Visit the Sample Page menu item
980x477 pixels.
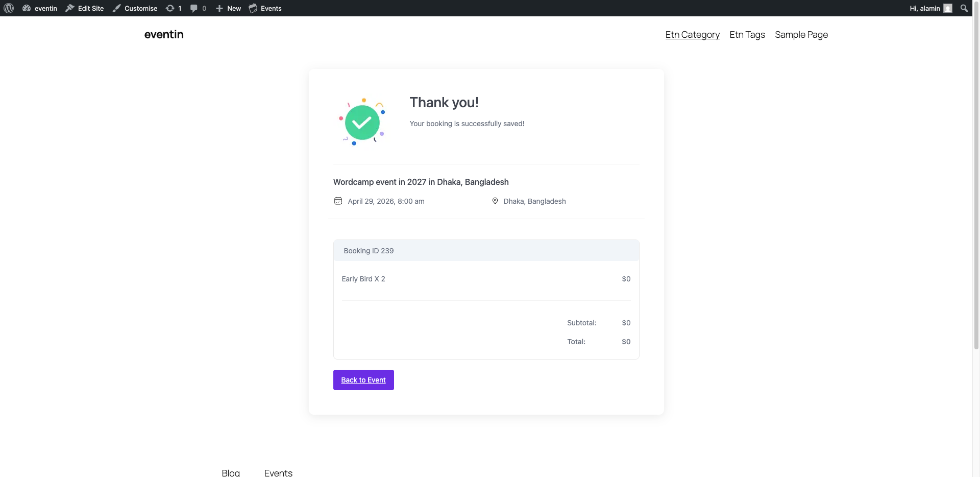801,35
